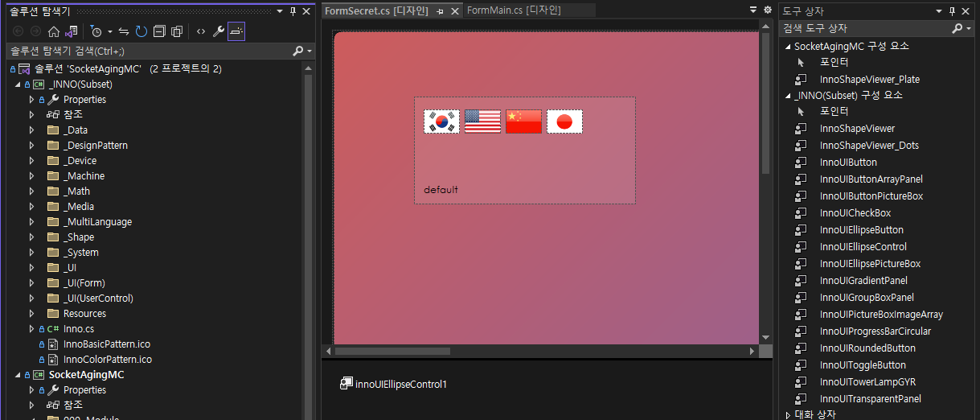Open the pending changes filter clock icon
Image resolution: width=980 pixels, height=420 pixels.
pyautogui.click(x=96, y=31)
